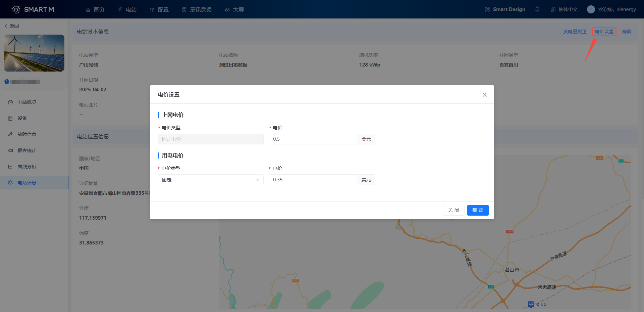Open the 简体中文 language selector
Image resolution: width=644 pixels, height=312 pixels.
(x=564, y=9)
